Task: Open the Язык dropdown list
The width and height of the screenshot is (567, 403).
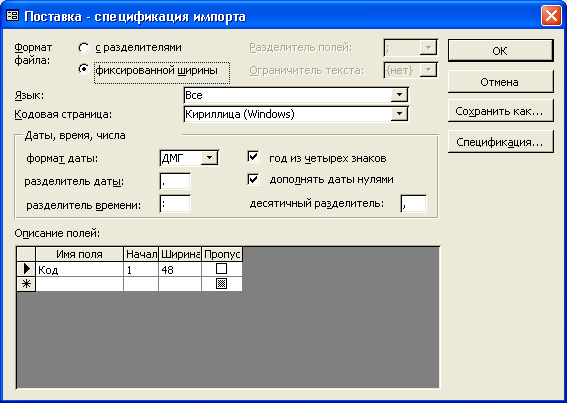Action: click(399, 95)
